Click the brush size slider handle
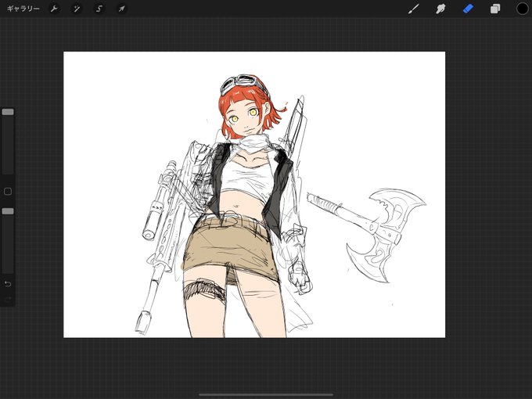This screenshot has width=532, height=399. point(8,112)
